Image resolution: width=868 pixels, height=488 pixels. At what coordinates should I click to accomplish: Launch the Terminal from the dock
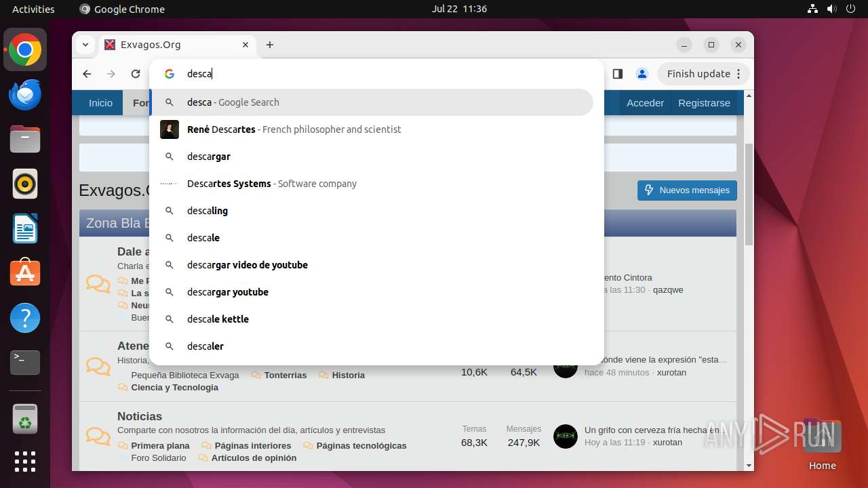(25, 363)
